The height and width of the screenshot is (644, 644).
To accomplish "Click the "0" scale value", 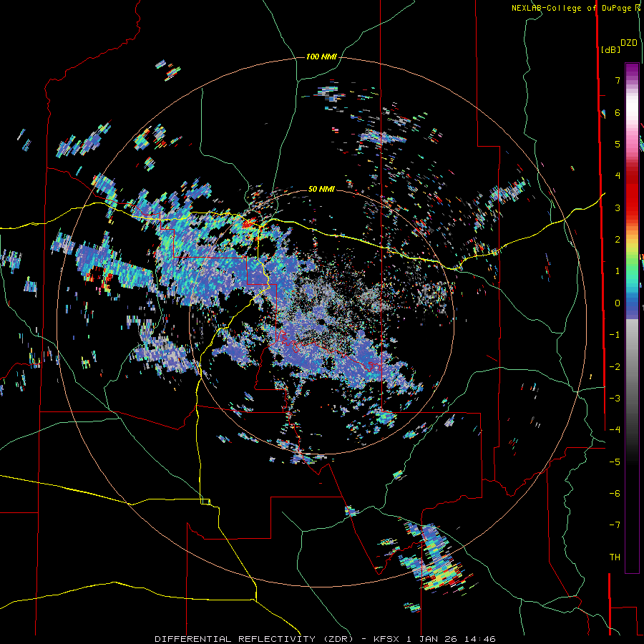I will (618, 303).
